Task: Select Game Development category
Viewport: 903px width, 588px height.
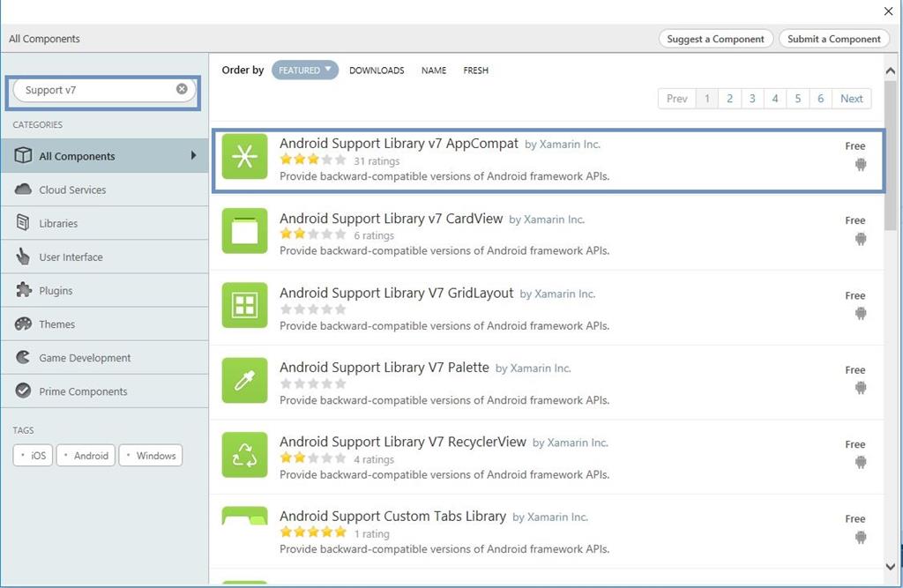Action: 104,358
